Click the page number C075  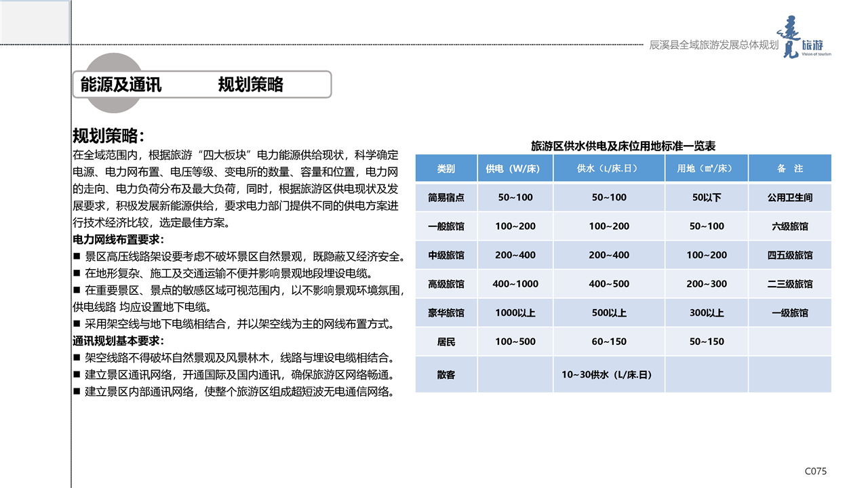tap(815, 471)
